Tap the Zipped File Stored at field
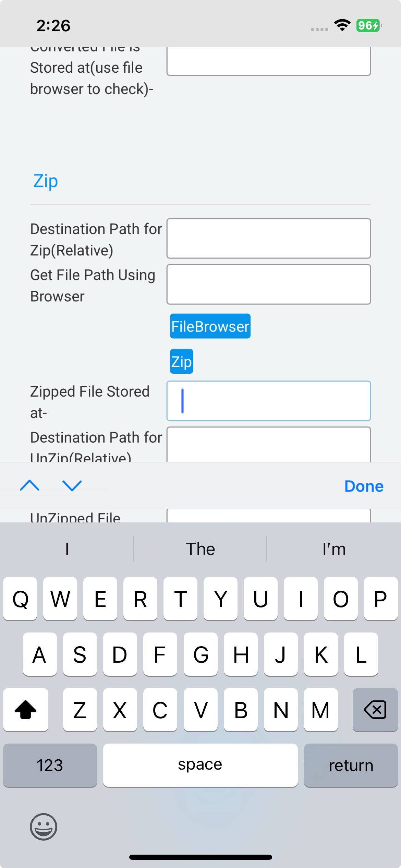This screenshot has height=868, width=401. coord(268,401)
